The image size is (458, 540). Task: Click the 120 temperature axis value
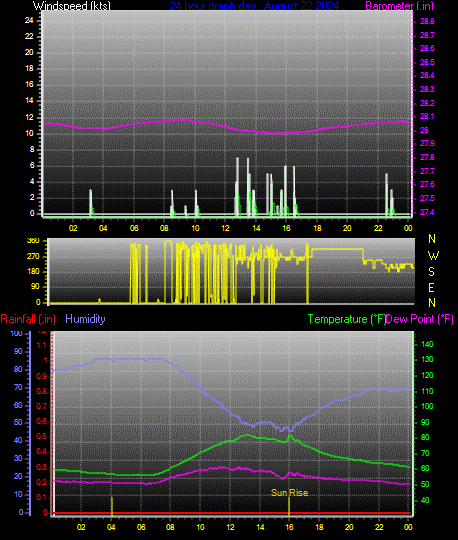click(427, 375)
